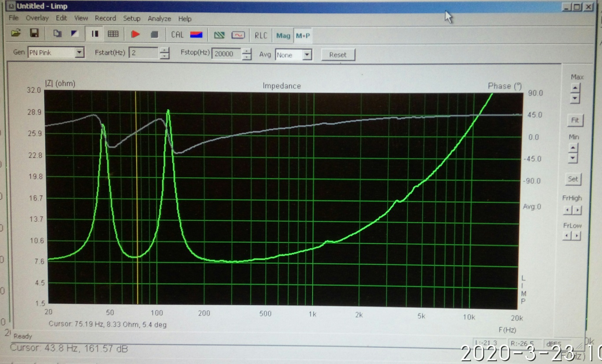The image size is (602, 364).
Task: Switch to M+P view mode
Action: point(303,36)
